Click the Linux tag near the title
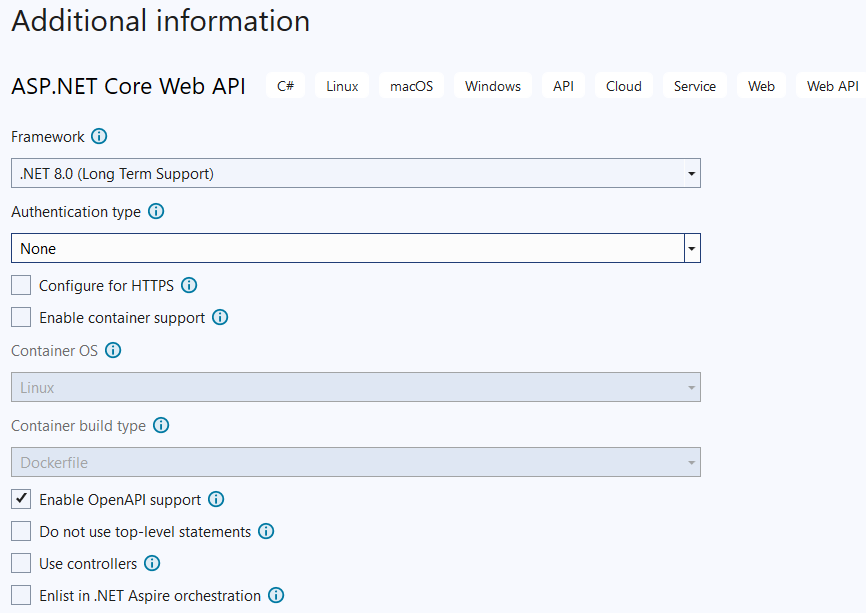Screen dimensions: 866x613 click(x=341, y=86)
